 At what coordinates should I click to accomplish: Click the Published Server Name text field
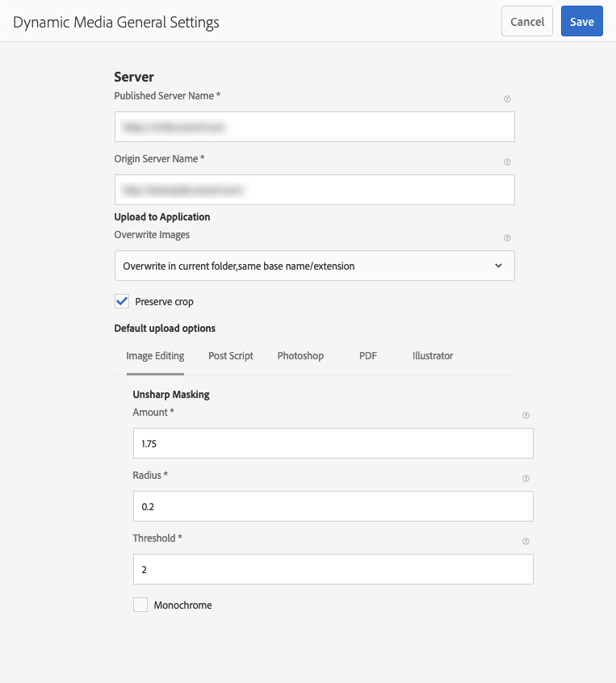314,126
